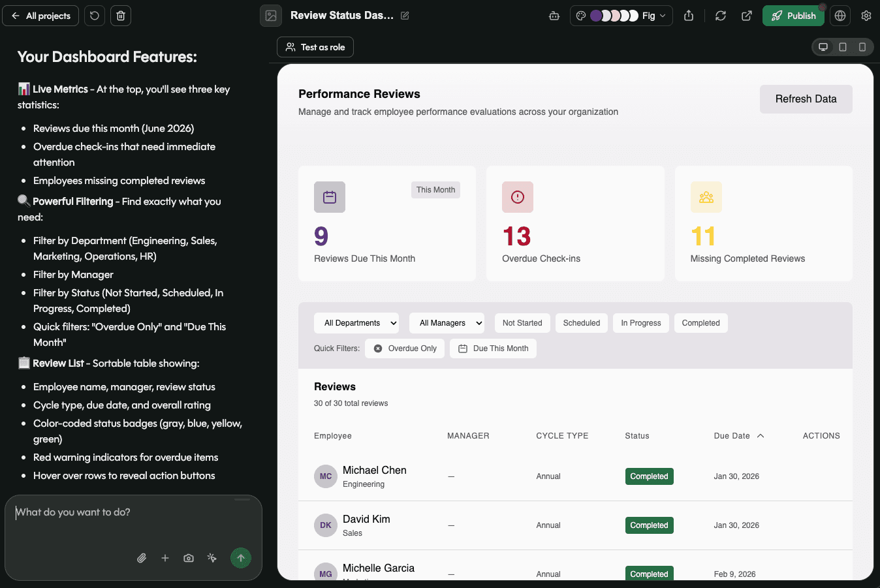Open the settings gear icon
This screenshot has width=880, height=588.
(x=866, y=16)
